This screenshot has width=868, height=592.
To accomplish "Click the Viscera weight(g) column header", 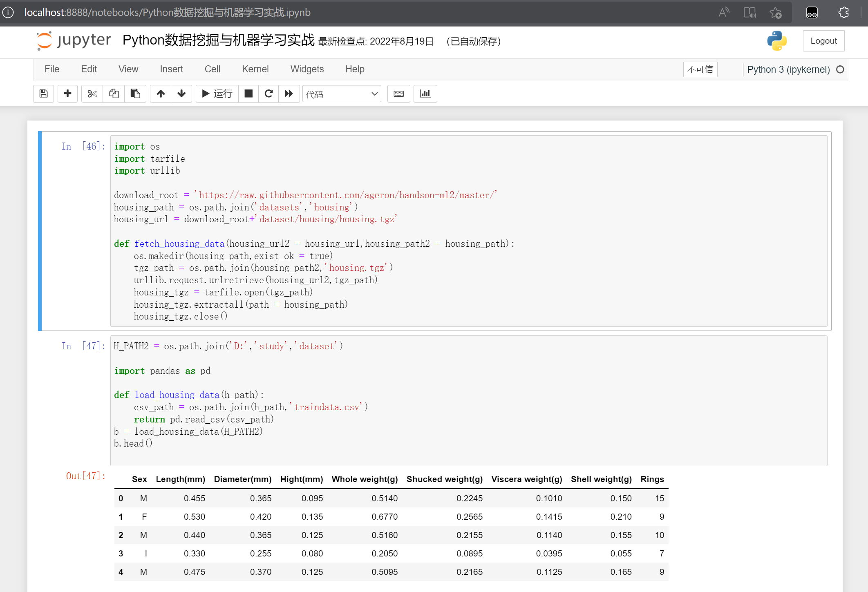I will (x=527, y=479).
